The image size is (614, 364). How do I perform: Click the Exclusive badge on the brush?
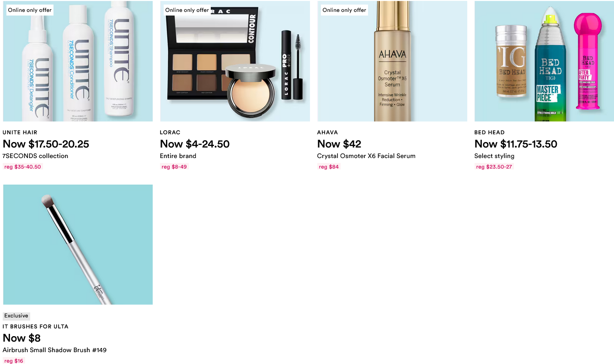tap(16, 316)
